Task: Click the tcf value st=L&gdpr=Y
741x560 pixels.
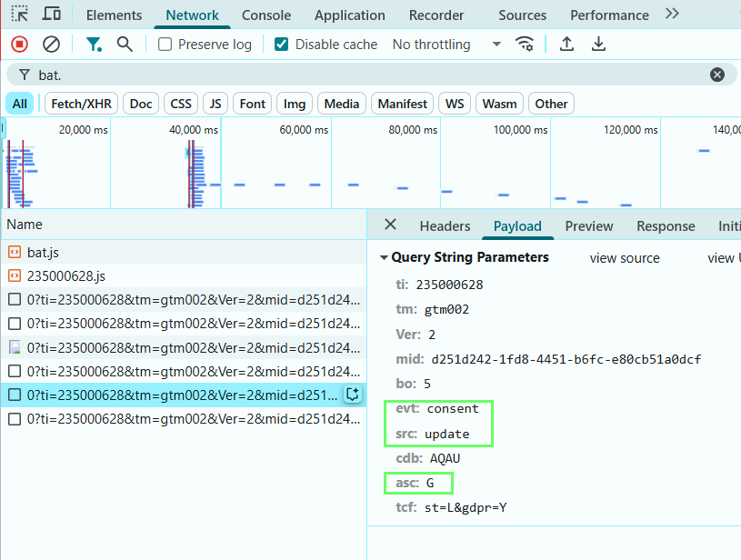Action: click(466, 507)
